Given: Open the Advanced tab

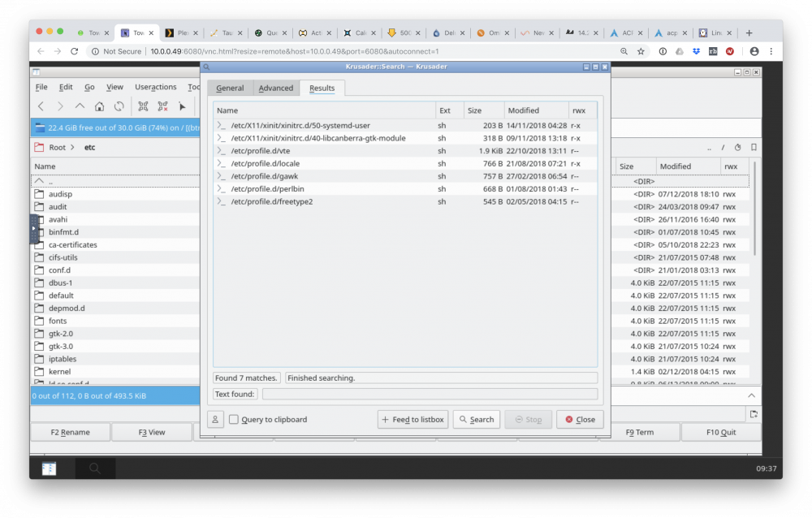Looking at the screenshot, I should click(x=276, y=88).
